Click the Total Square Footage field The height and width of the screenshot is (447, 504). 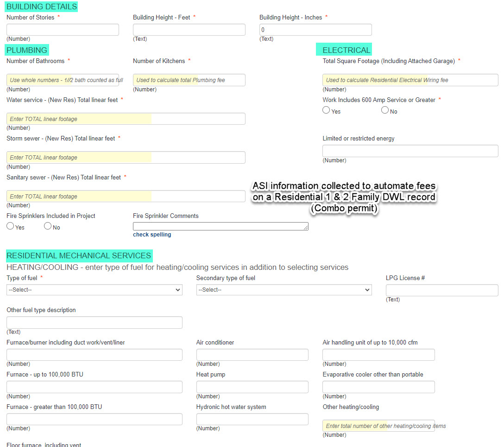(x=410, y=80)
